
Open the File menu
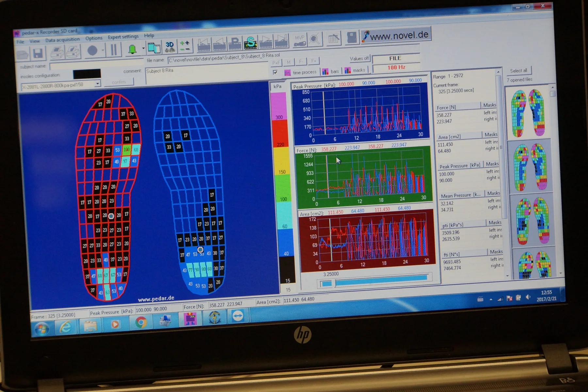click(20, 42)
